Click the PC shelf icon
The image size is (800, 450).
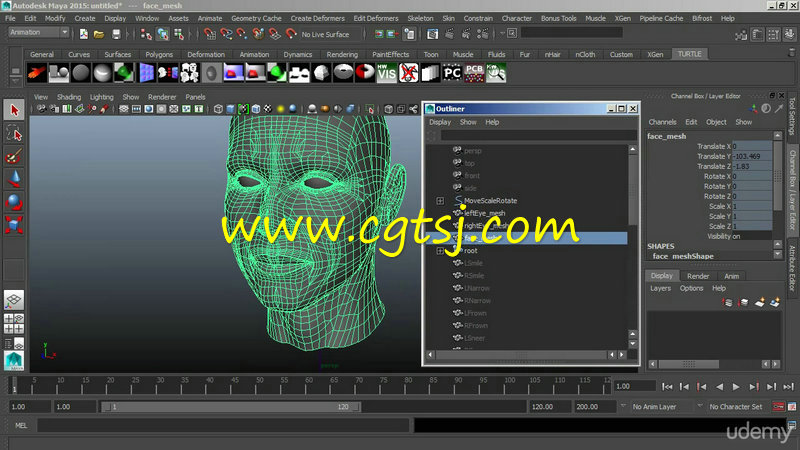point(452,73)
